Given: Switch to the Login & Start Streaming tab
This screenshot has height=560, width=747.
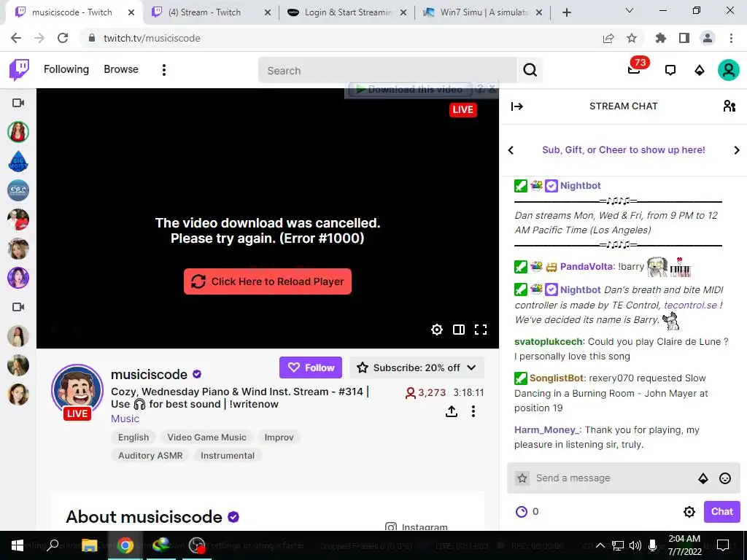Looking at the screenshot, I should 348,12.
